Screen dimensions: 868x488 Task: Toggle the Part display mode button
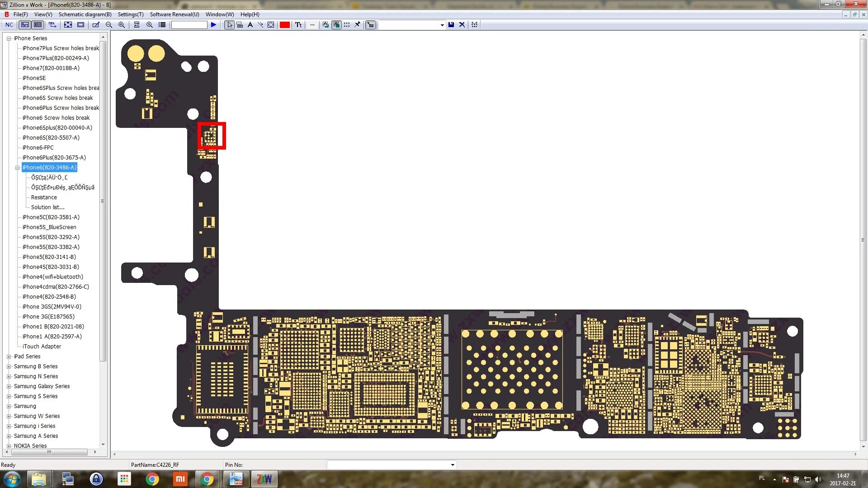coord(25,25)
